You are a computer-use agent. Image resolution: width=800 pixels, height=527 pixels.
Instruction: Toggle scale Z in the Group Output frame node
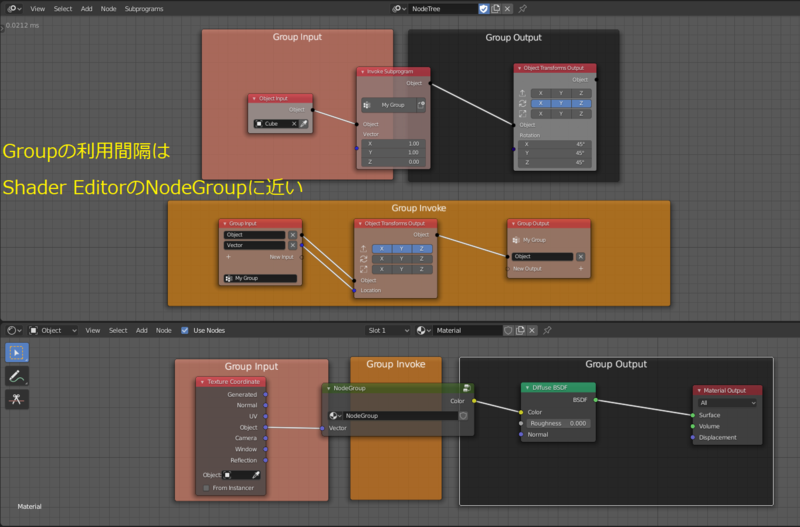(581, 114)
